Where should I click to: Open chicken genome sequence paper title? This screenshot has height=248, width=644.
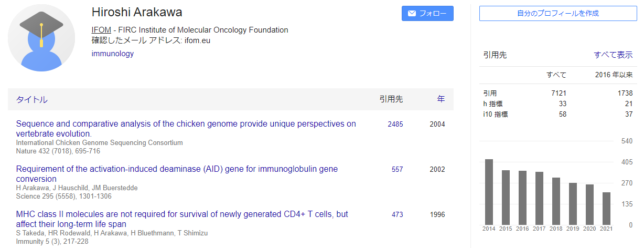[x=186, y=129]
